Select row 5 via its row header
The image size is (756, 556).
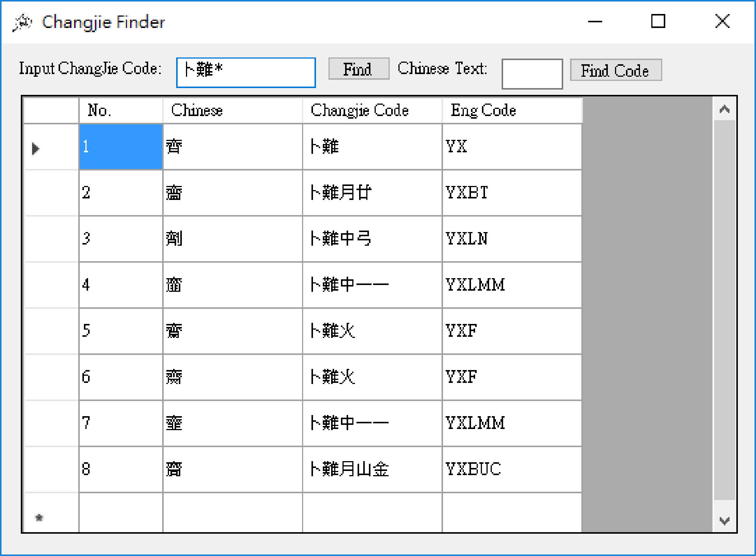coord(51,331)
